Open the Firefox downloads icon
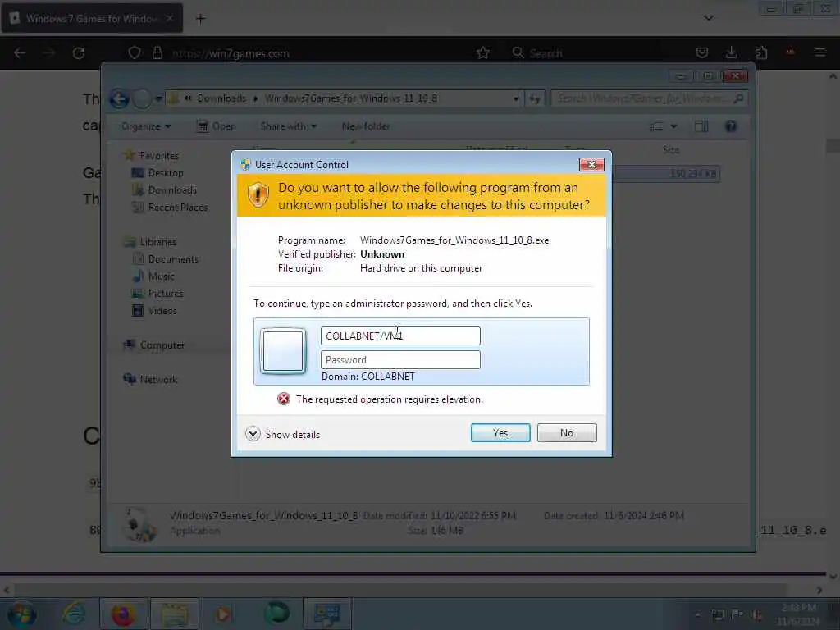840x630 pixels. click(x=731, y=52)
